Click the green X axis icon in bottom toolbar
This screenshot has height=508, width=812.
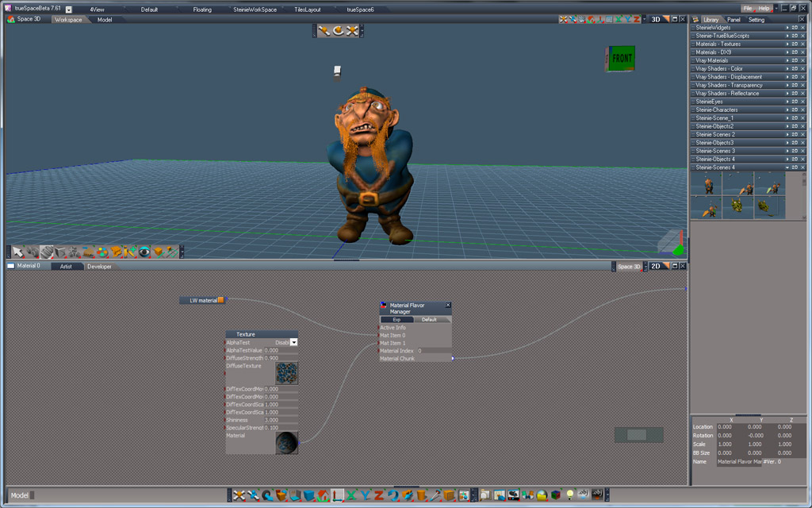coord(351,495)
